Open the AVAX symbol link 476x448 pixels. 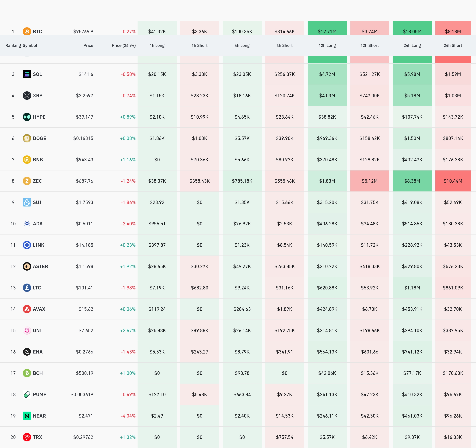coord(39,309)
